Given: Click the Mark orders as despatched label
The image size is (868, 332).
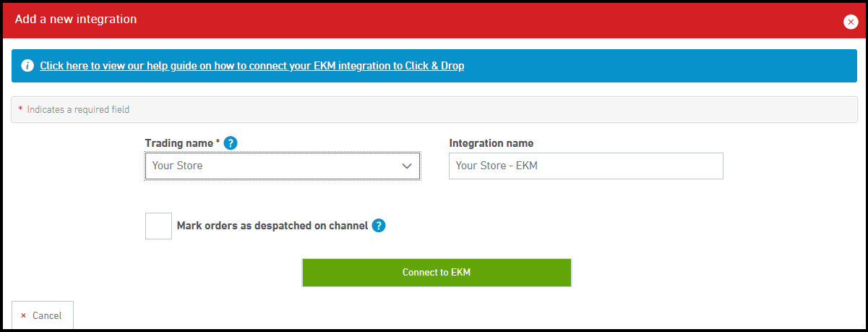Looking at the screenshot, I should coord(272,226).
